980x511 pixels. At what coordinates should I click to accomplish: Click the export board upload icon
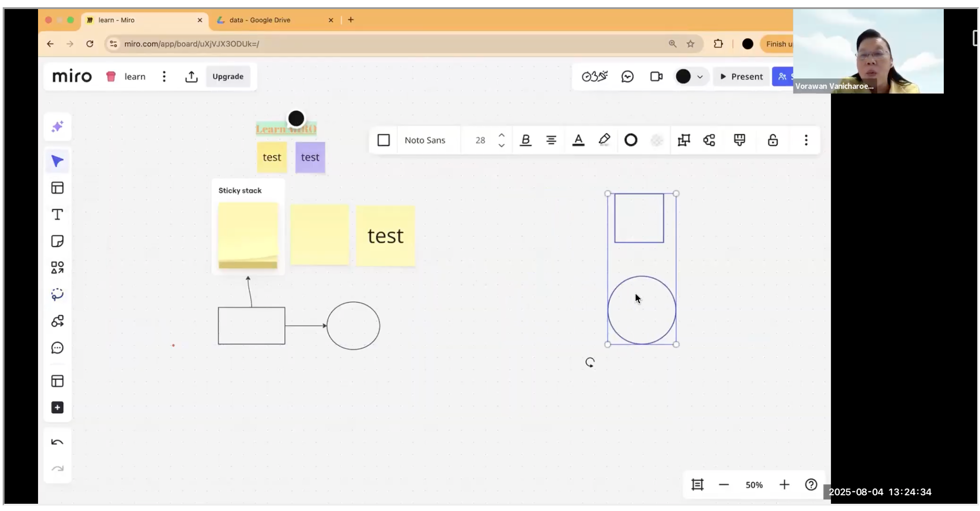pos(191,77)
